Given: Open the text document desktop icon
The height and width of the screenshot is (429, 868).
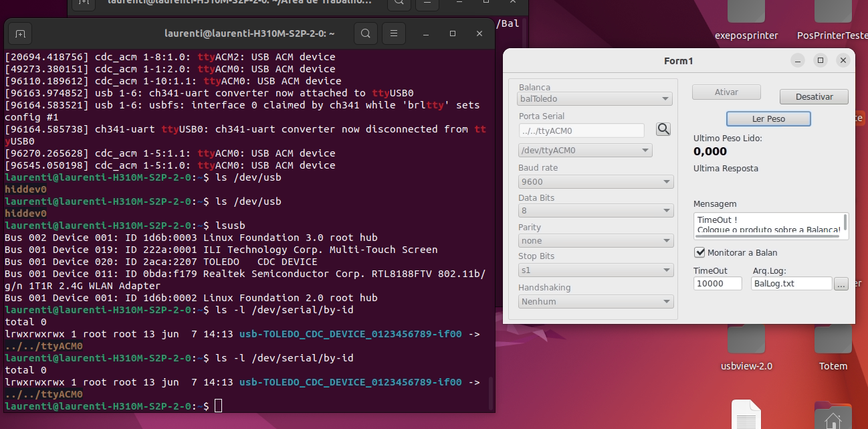Looking at the screenshot, I should 746,414.
